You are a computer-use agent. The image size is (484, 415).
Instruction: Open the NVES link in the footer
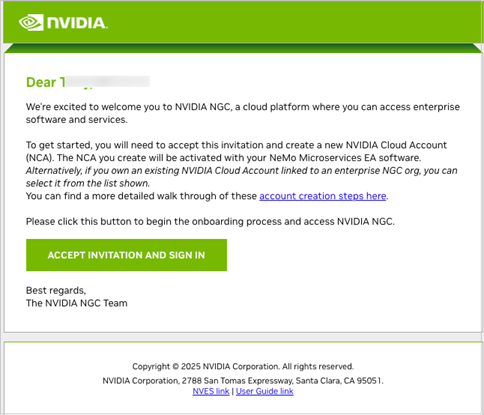coord(211,391)
